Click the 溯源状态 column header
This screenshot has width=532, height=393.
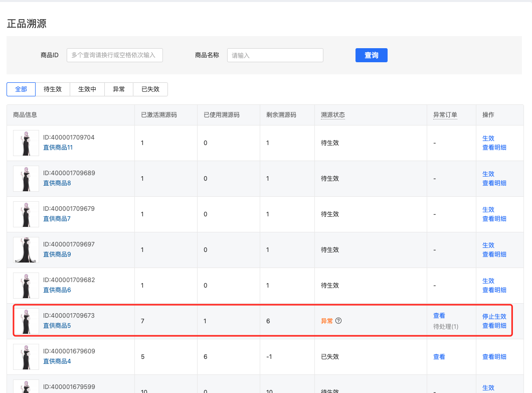[x=333, y=115]
